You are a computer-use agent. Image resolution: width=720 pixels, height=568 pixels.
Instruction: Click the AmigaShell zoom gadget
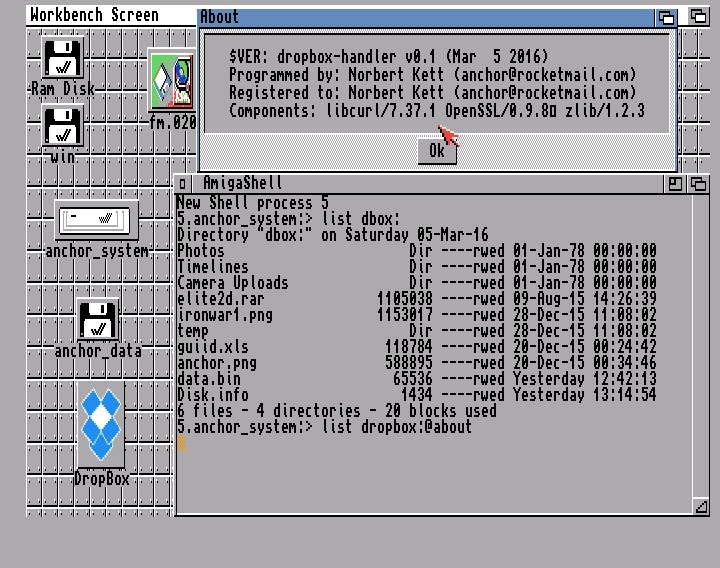(675, 184)
